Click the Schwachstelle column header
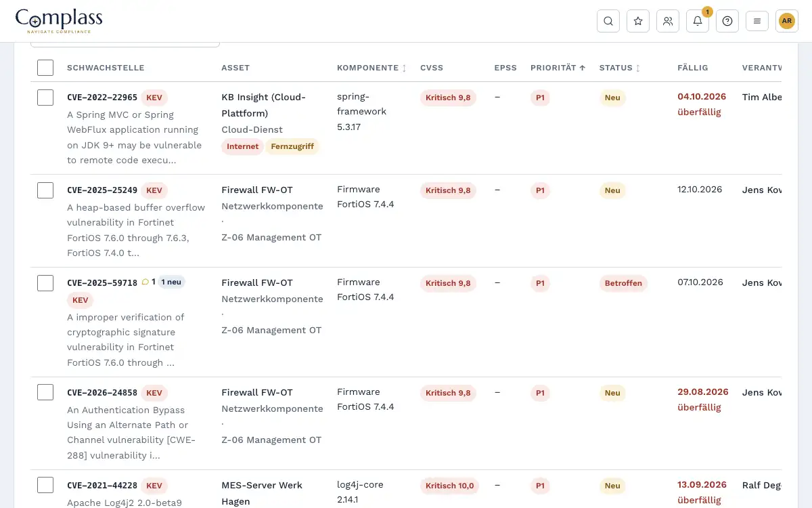Viewport: 812px width, 508px height. (x=106, y=68)
